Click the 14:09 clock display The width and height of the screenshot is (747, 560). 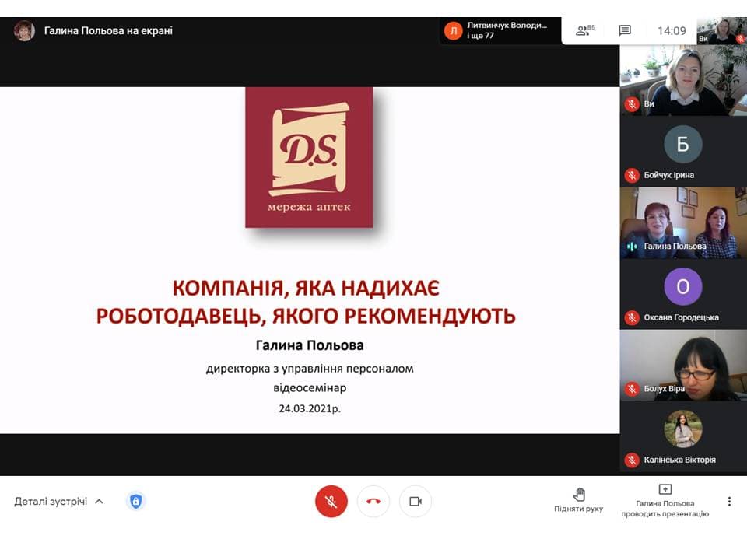coord(672,31)
